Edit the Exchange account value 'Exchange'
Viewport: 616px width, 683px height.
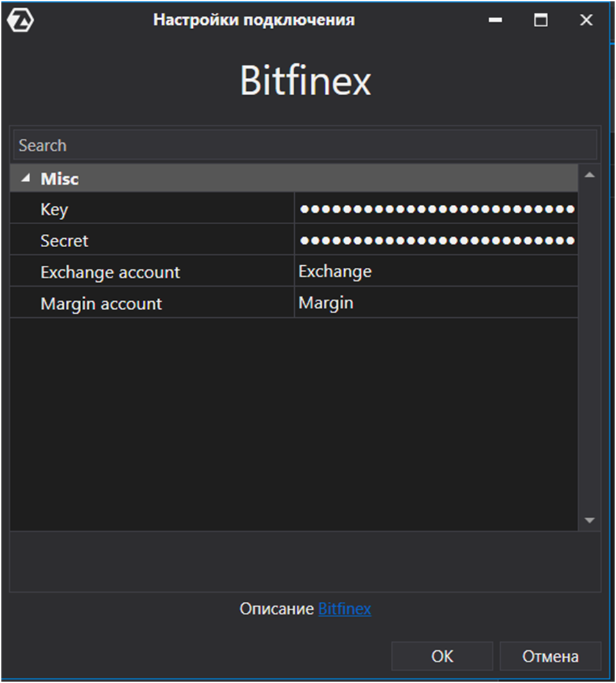point(436,271)
